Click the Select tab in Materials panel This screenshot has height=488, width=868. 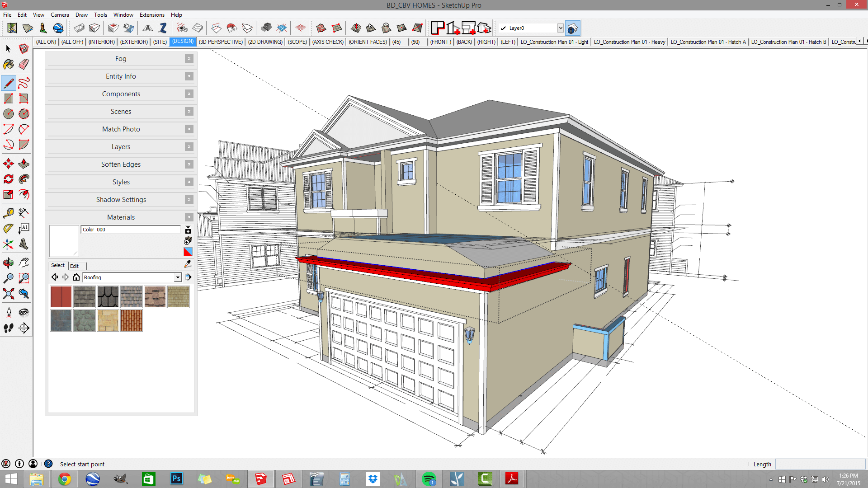pyautogui.click(x=57, y=265)
